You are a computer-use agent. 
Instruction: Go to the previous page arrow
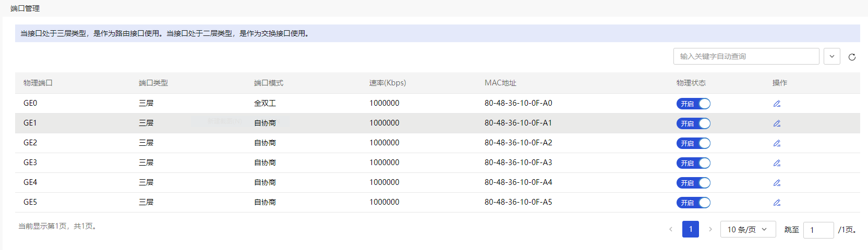pos(671,229)
